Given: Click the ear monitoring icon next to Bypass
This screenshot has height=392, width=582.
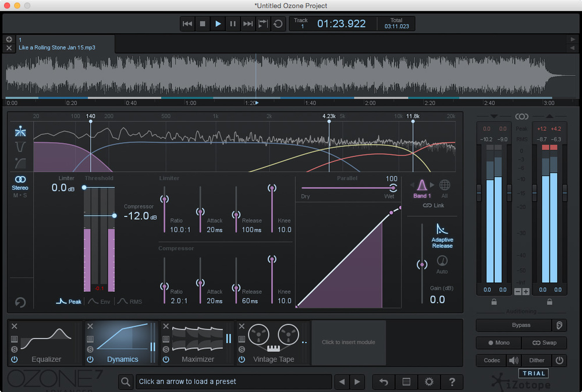Looking at the screenshot, I should pos(559,325).
